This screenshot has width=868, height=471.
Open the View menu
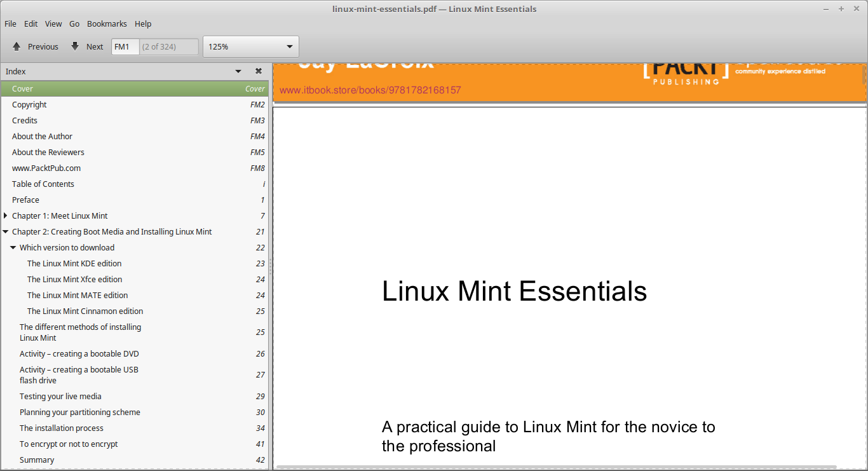click(53, 24)
